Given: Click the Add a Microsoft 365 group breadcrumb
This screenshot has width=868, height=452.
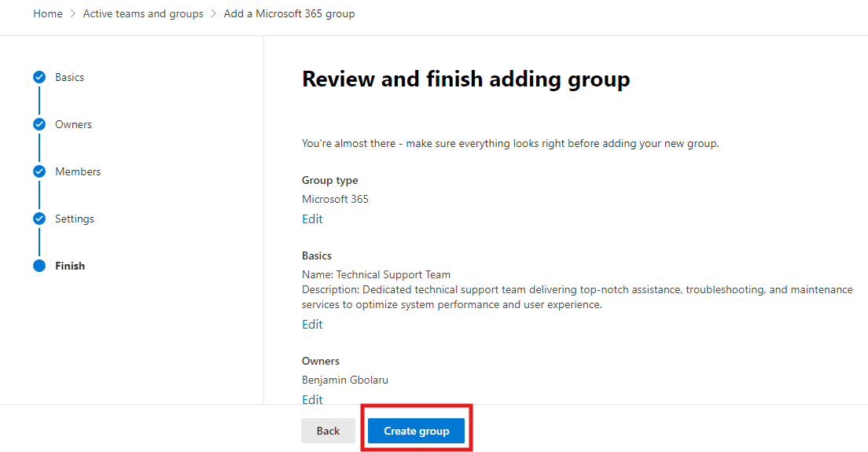Looking at the screenshot, I should (289, 13).
